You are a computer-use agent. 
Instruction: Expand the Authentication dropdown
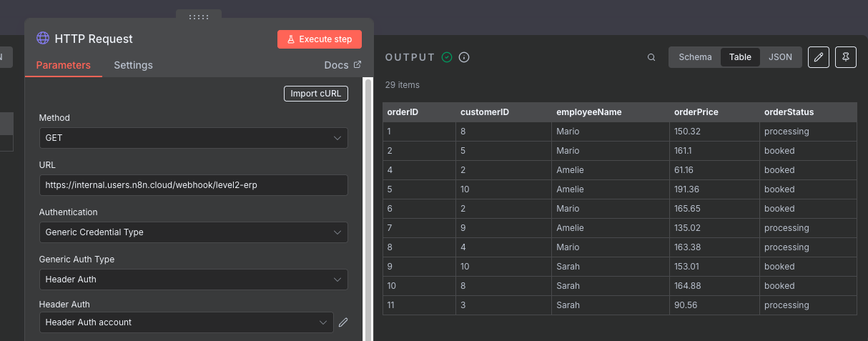(x=193, y=232)
